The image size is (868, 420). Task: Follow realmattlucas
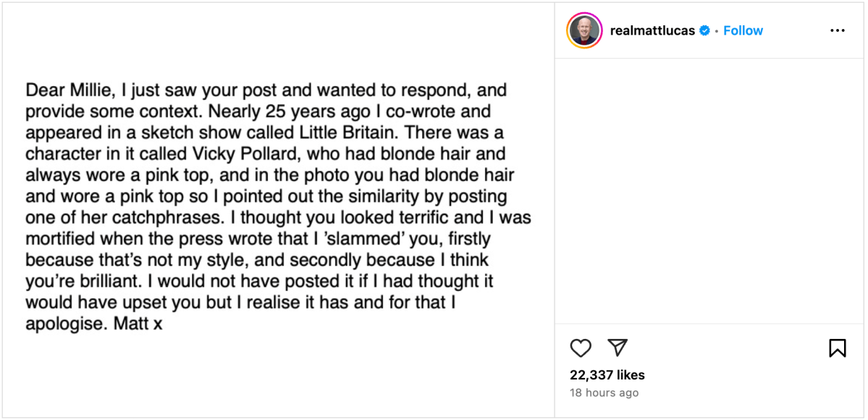pos(743,30)
